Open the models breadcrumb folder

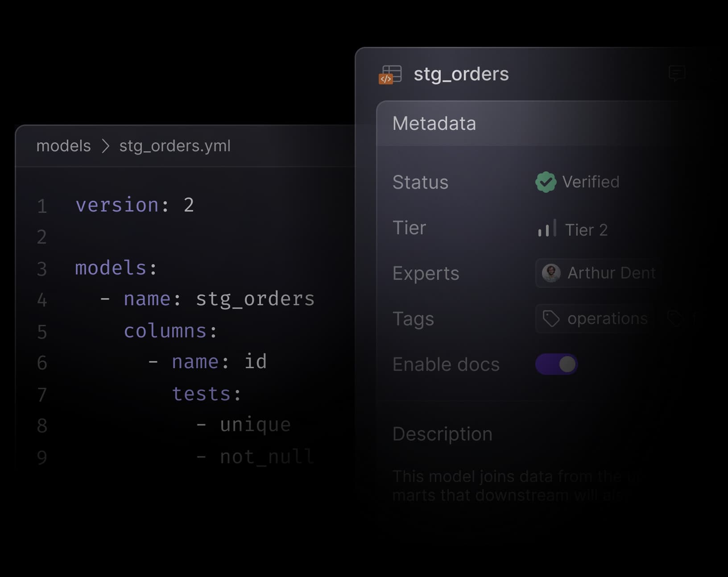(63, 146)
